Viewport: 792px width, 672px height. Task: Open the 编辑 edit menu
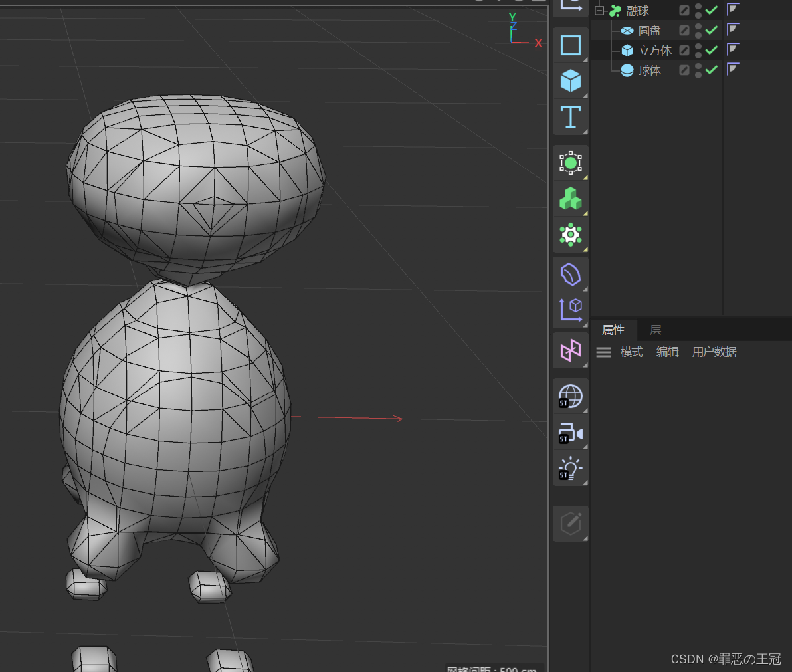pyautogui.click(x=667, y=352)
